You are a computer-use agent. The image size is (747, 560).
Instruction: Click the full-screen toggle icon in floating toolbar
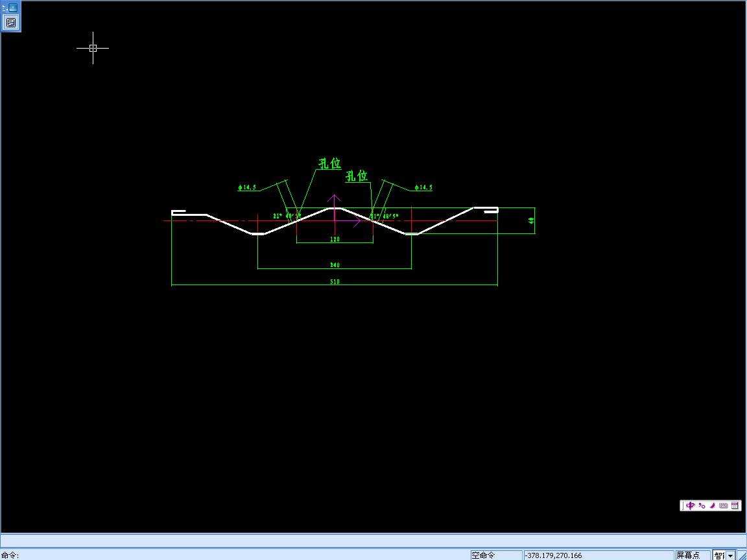coord(11,22)
